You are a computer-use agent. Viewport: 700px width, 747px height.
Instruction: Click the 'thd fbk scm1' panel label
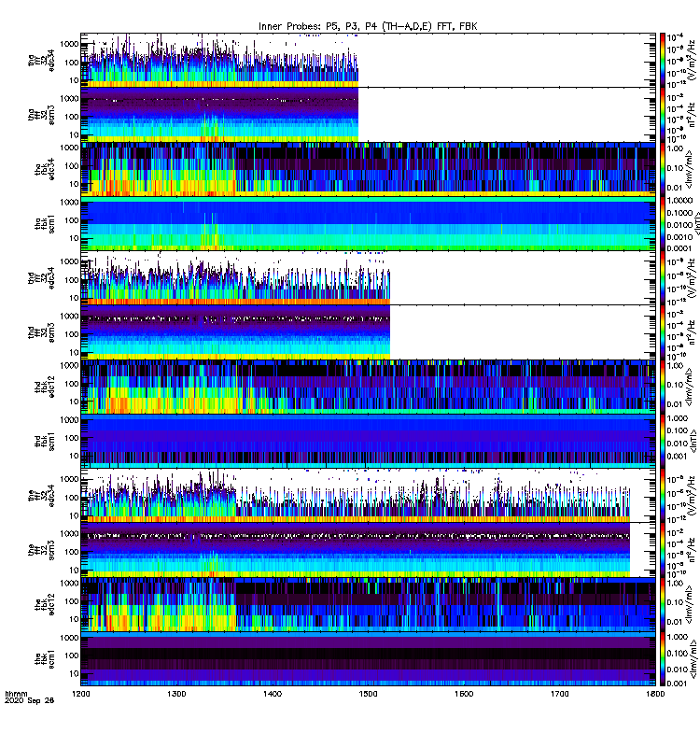click(x=45, y=441)
